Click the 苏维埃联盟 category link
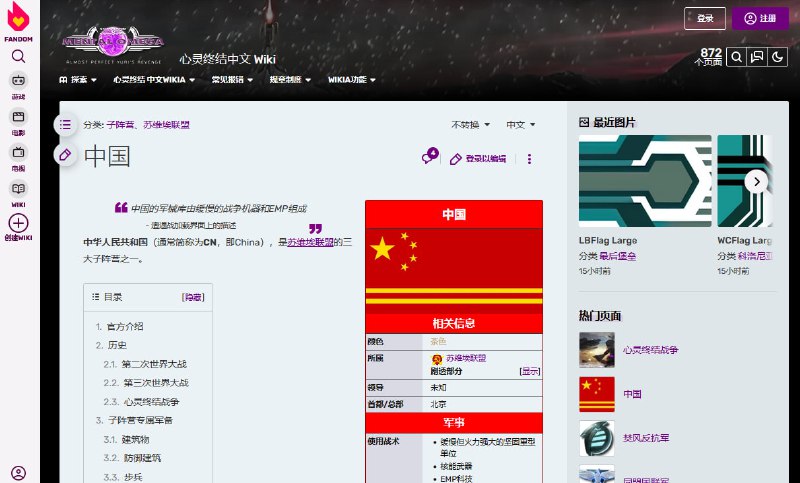Image resolution: width=800 pixels, height=483 pixels. 166,124
